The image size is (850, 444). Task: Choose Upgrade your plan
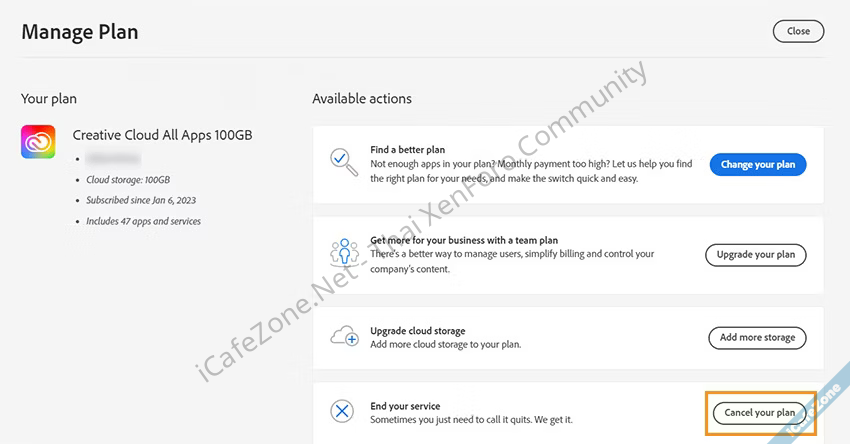point(755,254)
